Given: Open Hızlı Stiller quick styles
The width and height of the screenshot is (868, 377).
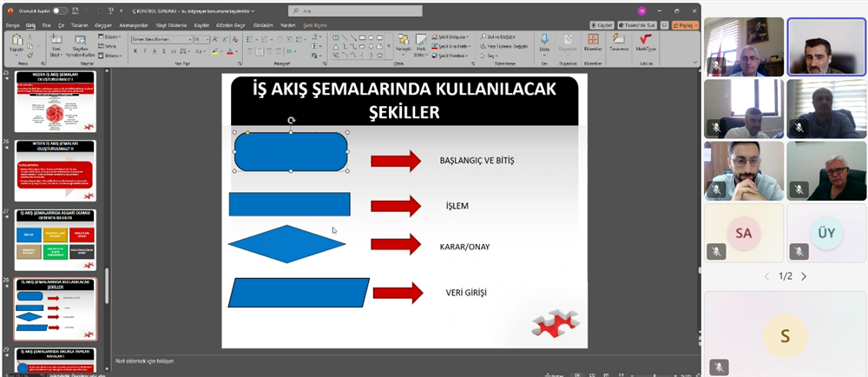Looking at the screenshot, I should (x=421, y=45).
